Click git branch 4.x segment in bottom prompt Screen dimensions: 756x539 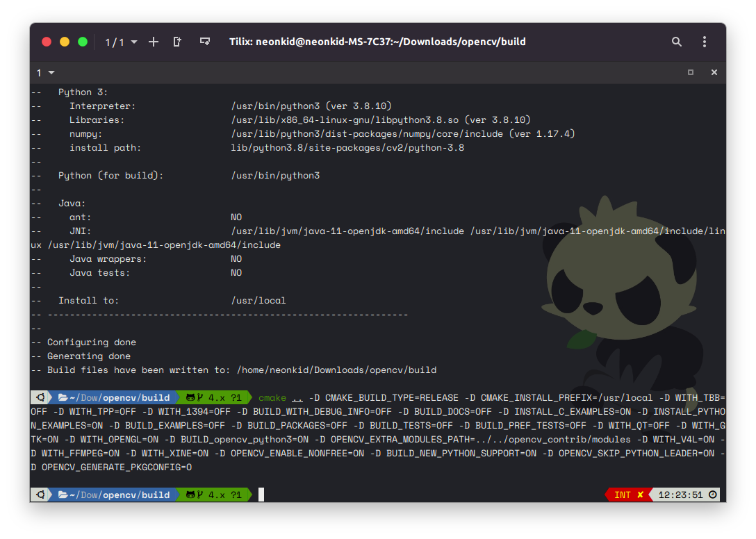213,495
